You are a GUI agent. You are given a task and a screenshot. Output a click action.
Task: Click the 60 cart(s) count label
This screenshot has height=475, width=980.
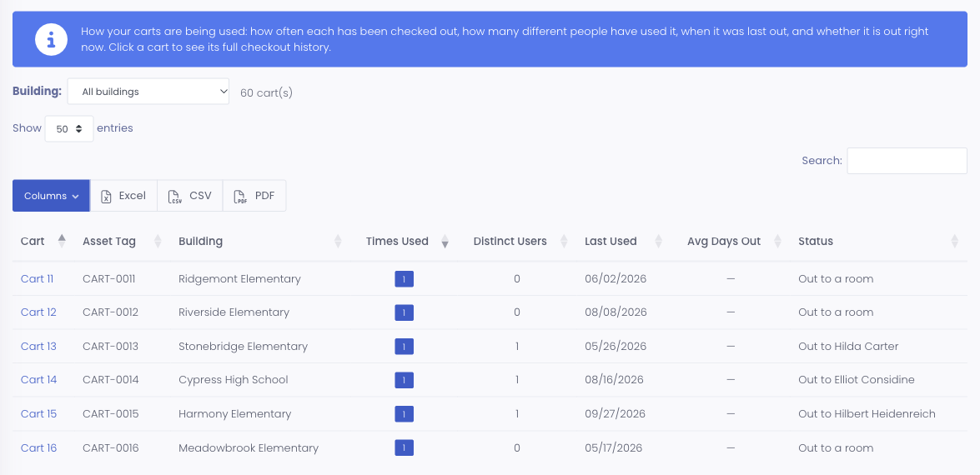266,93
